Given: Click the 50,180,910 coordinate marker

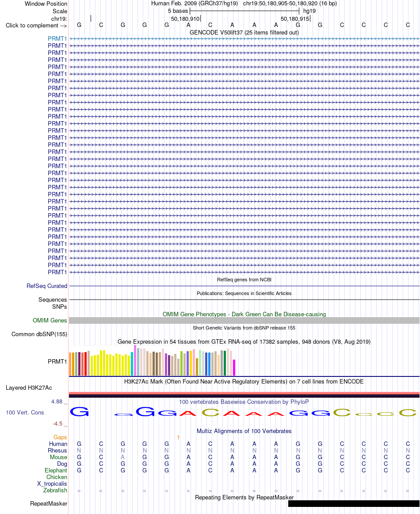Looking at the screenshot, I should (x=185, y=19).
